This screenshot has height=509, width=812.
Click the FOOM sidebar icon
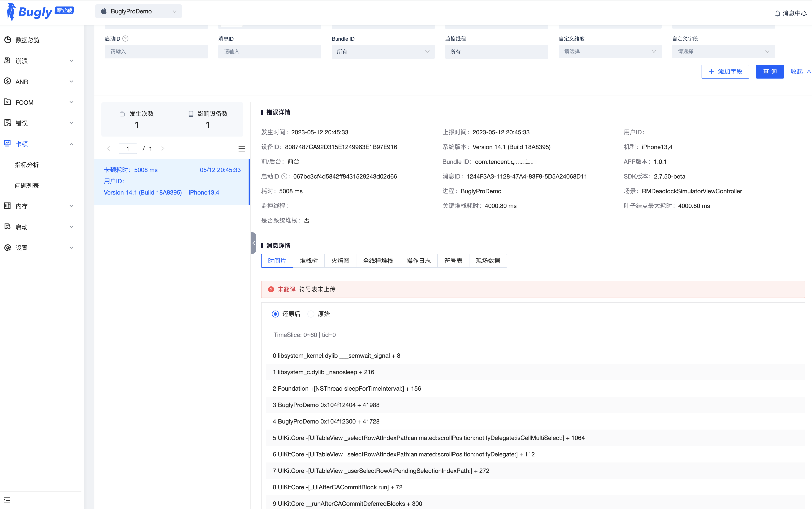tap(8, 102)
